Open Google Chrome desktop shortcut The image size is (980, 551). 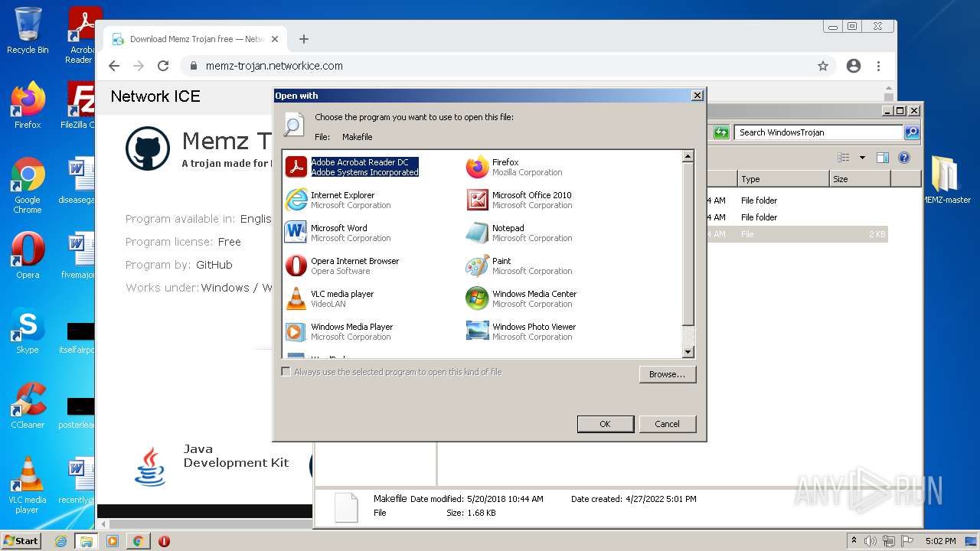pyautogui.click(x=28, y=185)
